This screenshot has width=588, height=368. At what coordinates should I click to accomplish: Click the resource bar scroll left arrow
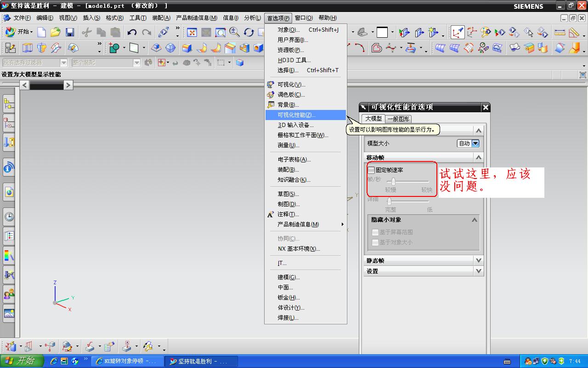coord(24,85)
